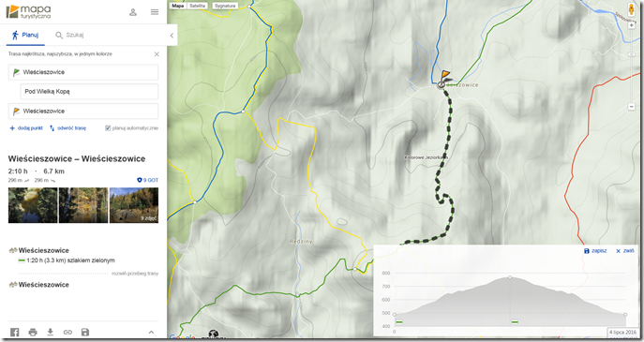The height and width of the screenshot is (342, 644).
Task: Click the Mapa Turystyczna logo
Action: pos(29,11)
